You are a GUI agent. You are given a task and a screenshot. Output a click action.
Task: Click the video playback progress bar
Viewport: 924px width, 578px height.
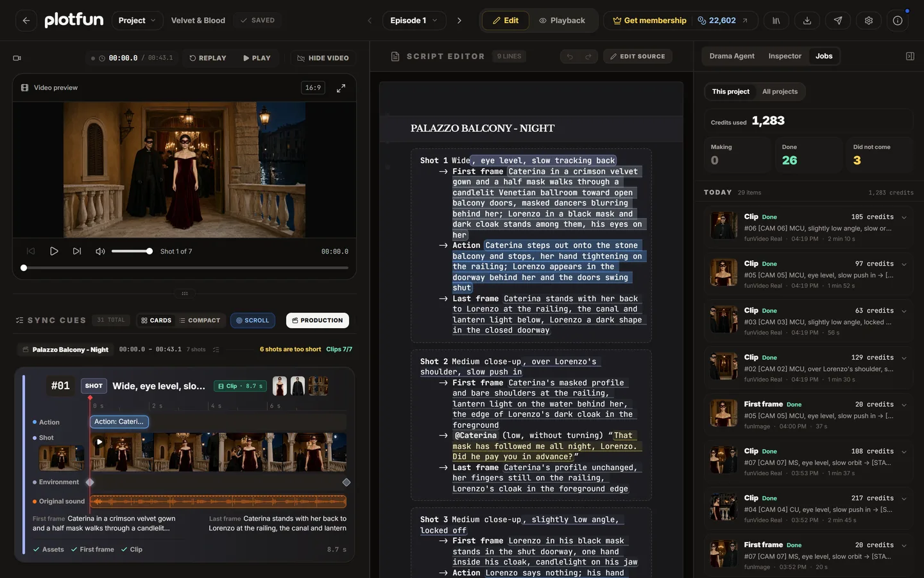pos(186,268)
